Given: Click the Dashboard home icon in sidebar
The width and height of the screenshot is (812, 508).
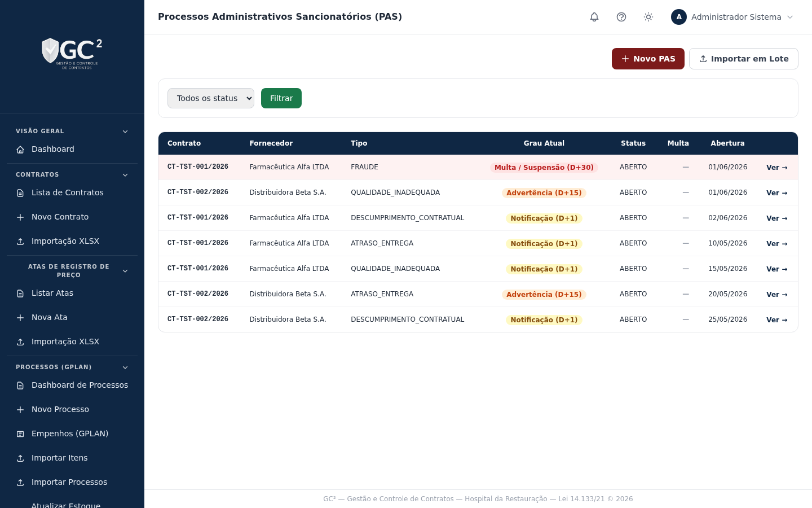Looking at the screenshot, I should point(20,150).
